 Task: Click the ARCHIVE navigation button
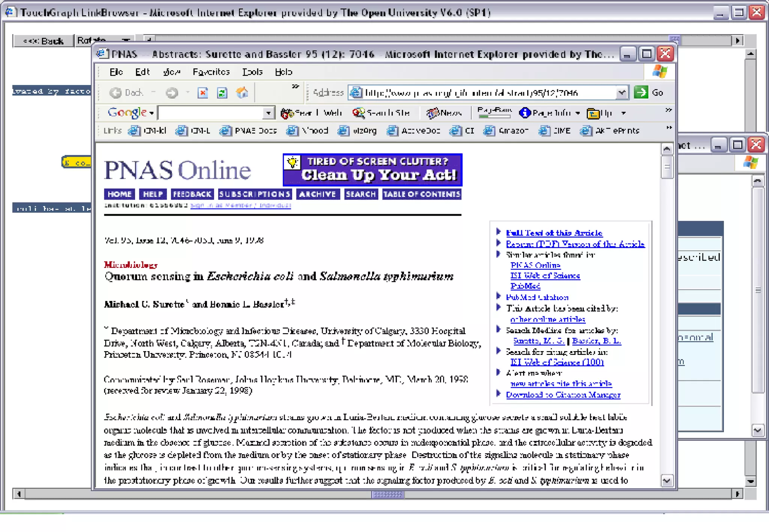pos(318,194)
